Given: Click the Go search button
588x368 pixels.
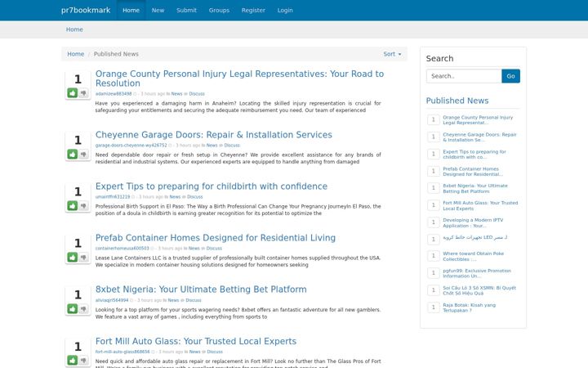Looking at the screenshot, I should click(x=510, y=76).
